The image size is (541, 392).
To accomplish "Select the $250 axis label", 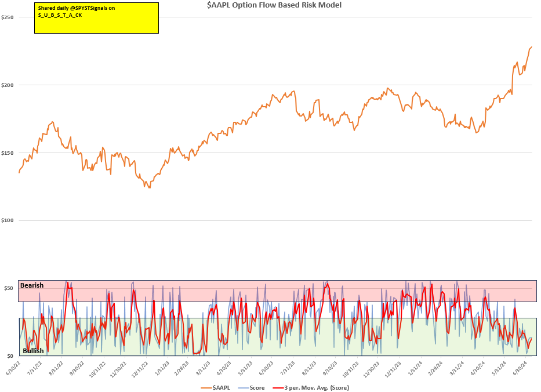I will pos(8,17).
